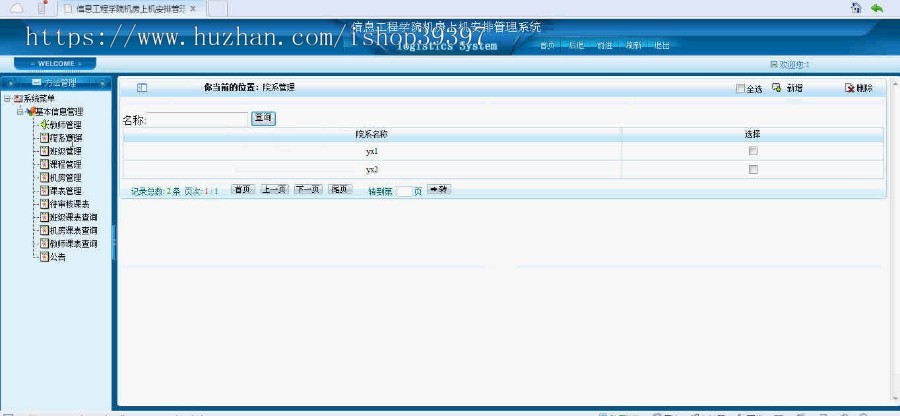Tick the checkbox for row yx1
Image resolution: width=900 pixels, height=416 pixels.
pyautogui.click(x=753, y=151)
